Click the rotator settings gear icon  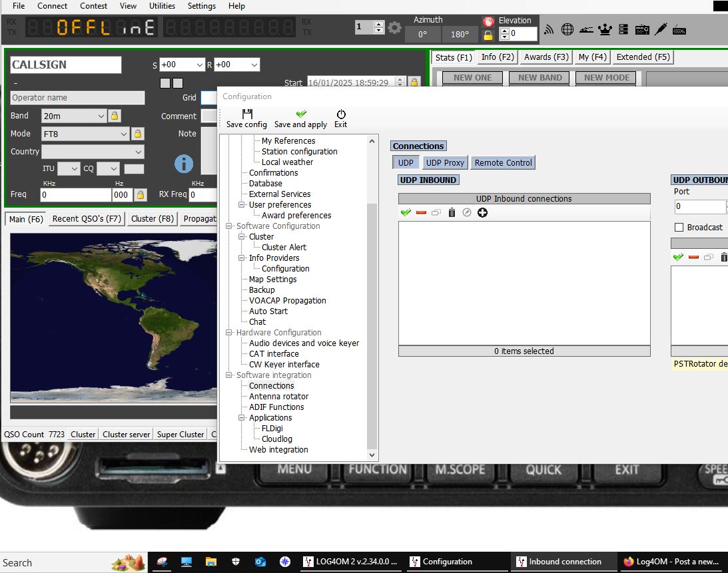click(x=394, y=27)
